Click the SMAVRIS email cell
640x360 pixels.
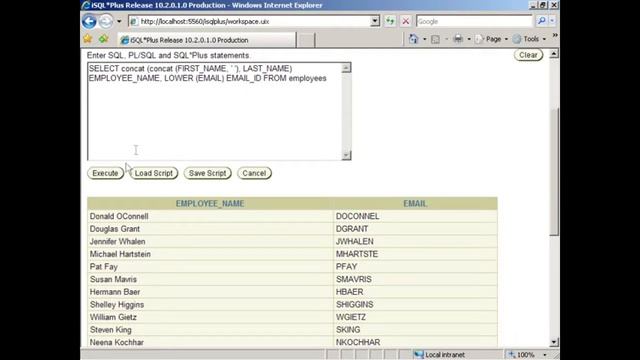tap(416, 279)
